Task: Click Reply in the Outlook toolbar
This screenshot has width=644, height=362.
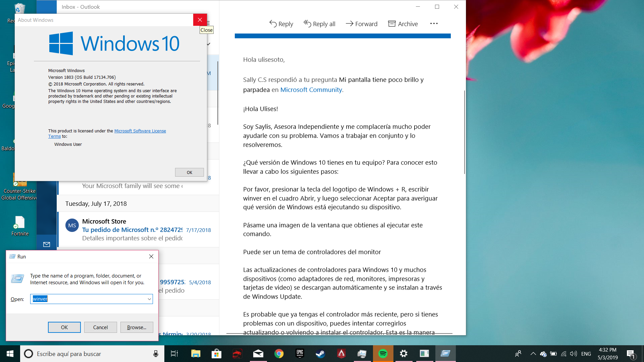Action: [x=281, y=24]
